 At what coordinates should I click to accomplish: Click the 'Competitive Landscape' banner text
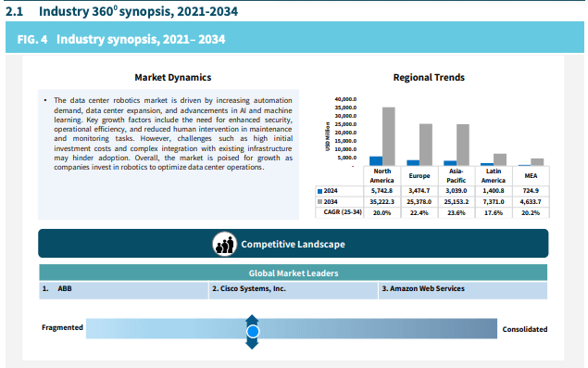point(293,244)
